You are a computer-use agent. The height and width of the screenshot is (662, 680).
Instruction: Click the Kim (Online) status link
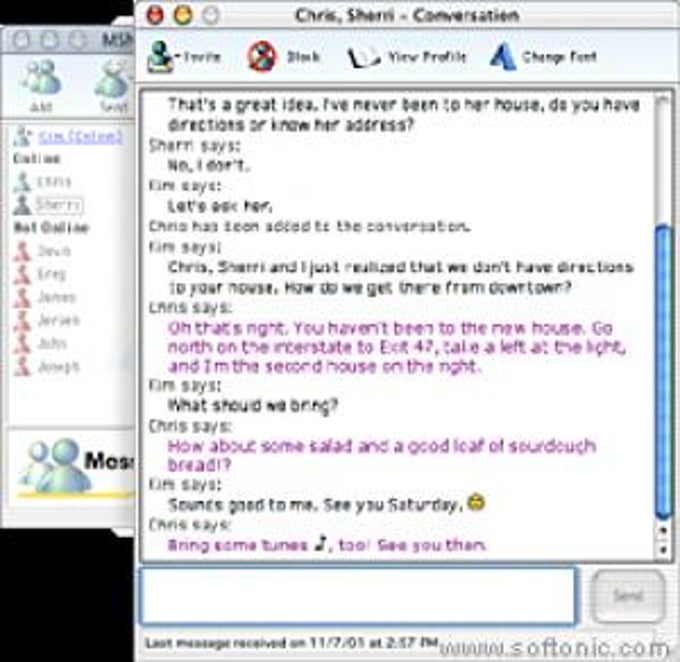pyautogui.click(x=81, y=137)
